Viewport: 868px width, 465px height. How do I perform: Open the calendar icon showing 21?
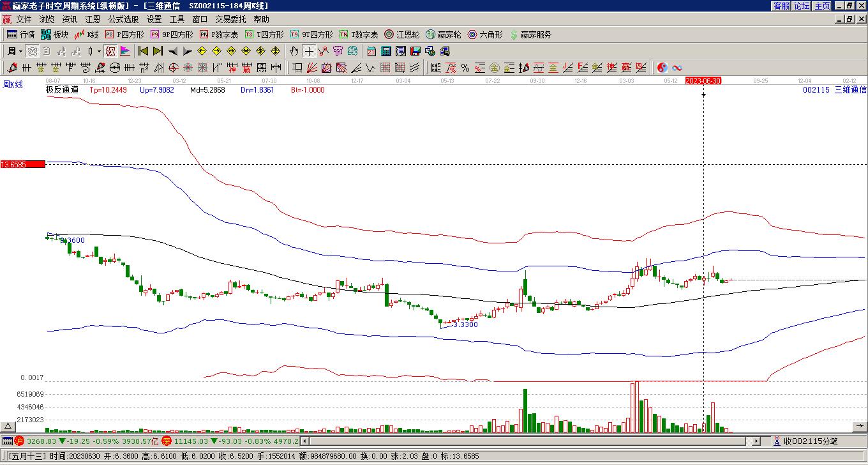pos(371,51)
